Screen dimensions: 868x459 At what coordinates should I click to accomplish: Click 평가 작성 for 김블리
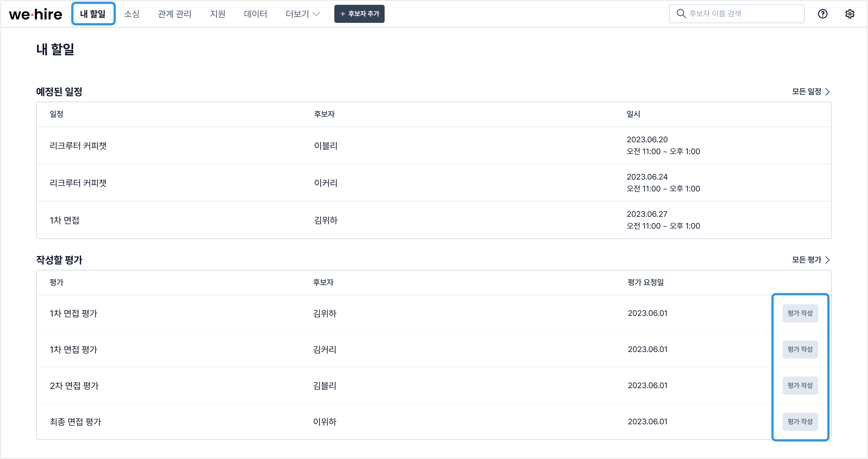800,385
